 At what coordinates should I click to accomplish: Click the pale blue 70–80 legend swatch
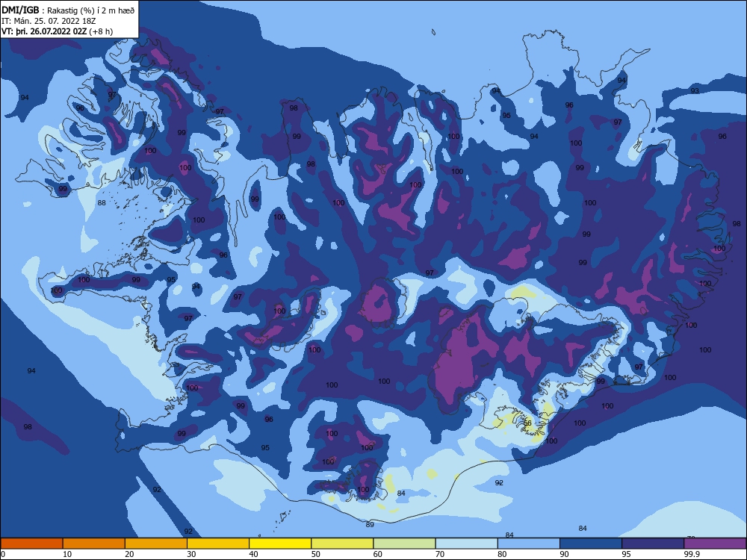(467, 544)
